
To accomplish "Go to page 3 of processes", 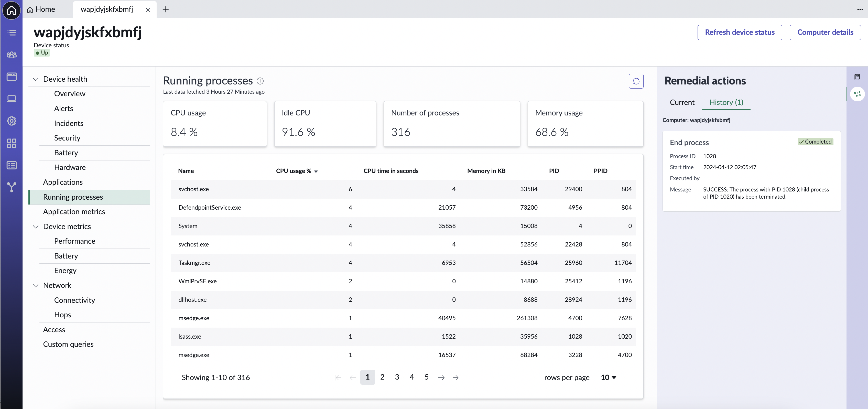I will coord(397,377).
